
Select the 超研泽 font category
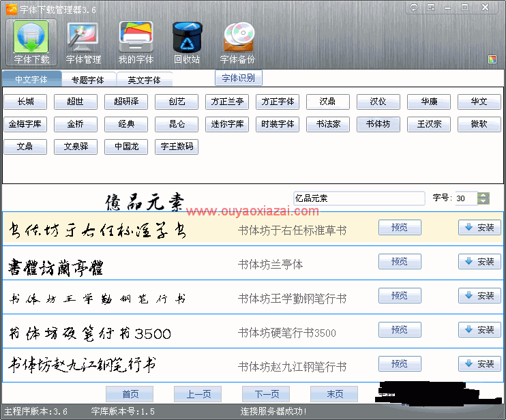126,102
